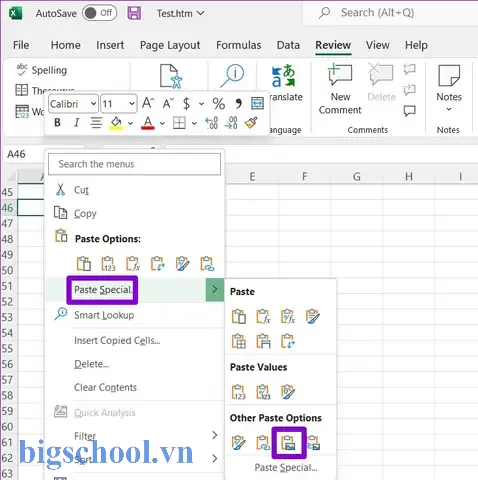Viewport: 478px width, 480px height.
Task: Click the Show Comments icon
Action: click(x=410, y=110)
